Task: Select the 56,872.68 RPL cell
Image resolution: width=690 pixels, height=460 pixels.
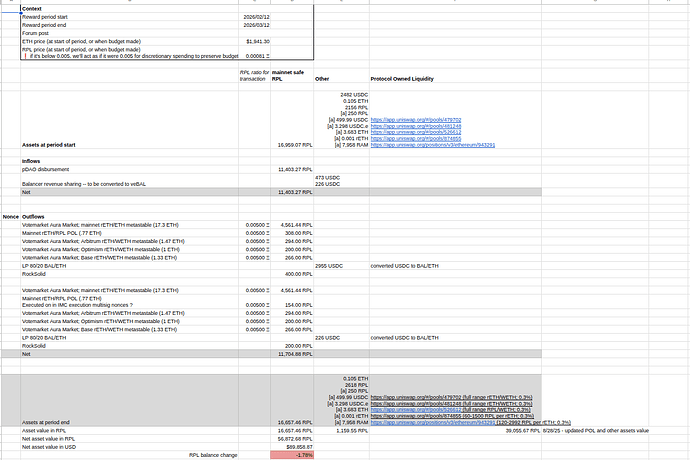Action: tap(292, 439)
